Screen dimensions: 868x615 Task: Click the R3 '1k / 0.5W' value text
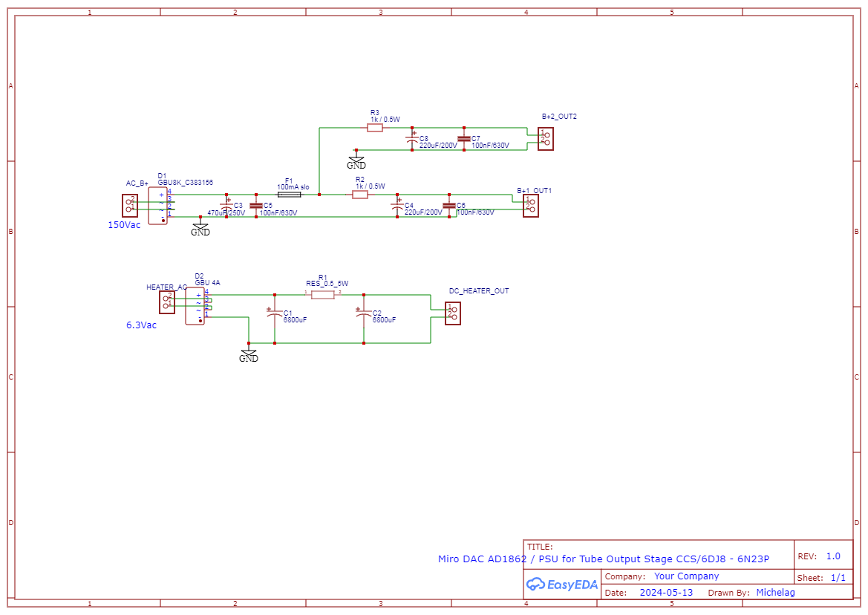tap(385, 120)
